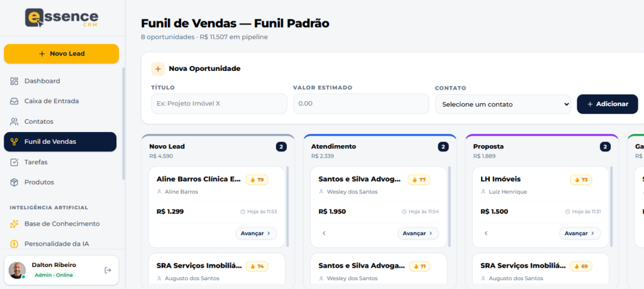
Task: Click the back arrow on Santos e Silva R$ 1.950 card
Action: pyautogui.click(x=324, y=233)
